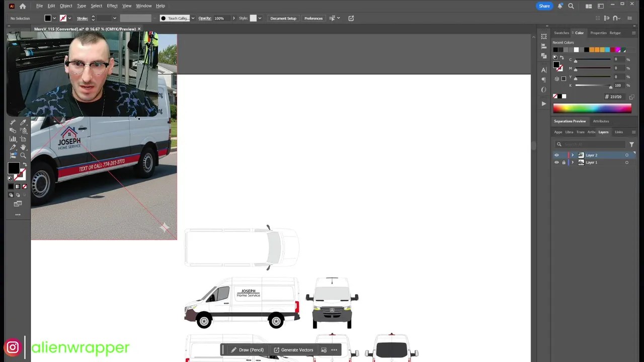Enable Draw Behind mode in toolbar
Viewport: 644px width, 362px height.
click(18, 195)
